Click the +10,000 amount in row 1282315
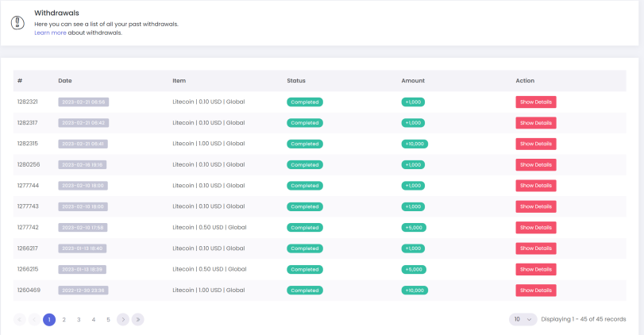Screen dimensions: 644x335 (x=415, y=144)
